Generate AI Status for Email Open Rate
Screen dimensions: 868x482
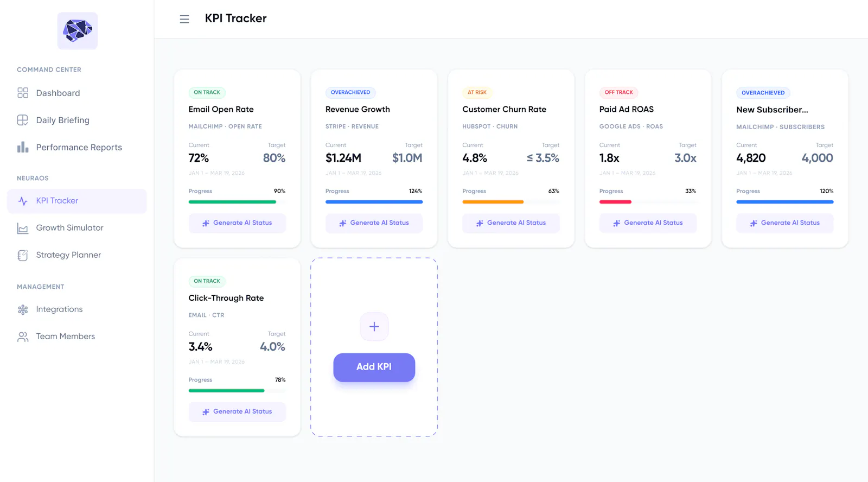point(237,223)
